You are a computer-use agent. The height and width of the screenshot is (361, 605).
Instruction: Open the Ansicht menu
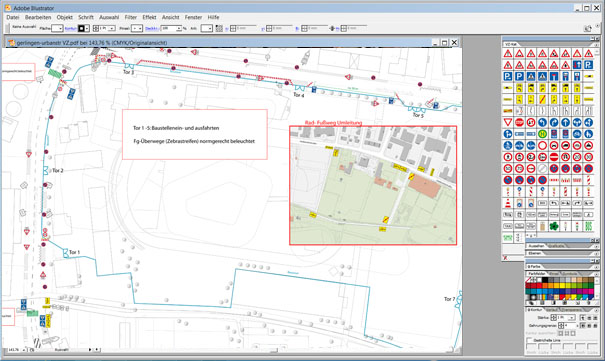[x=171, y=17]
